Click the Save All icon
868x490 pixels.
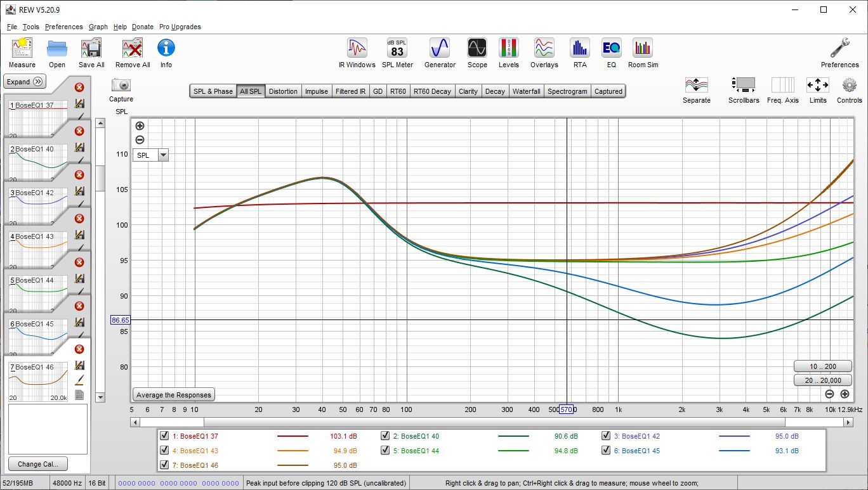[91, 48]
